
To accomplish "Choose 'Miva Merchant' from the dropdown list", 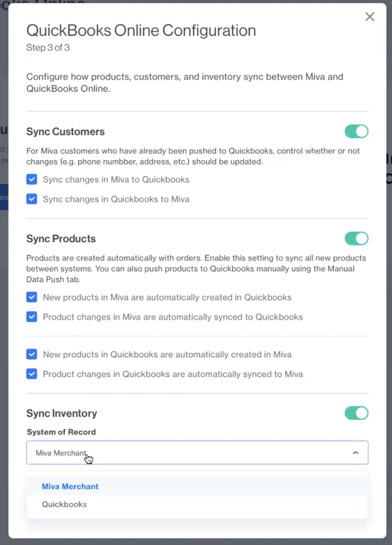I will click(70, 486).
